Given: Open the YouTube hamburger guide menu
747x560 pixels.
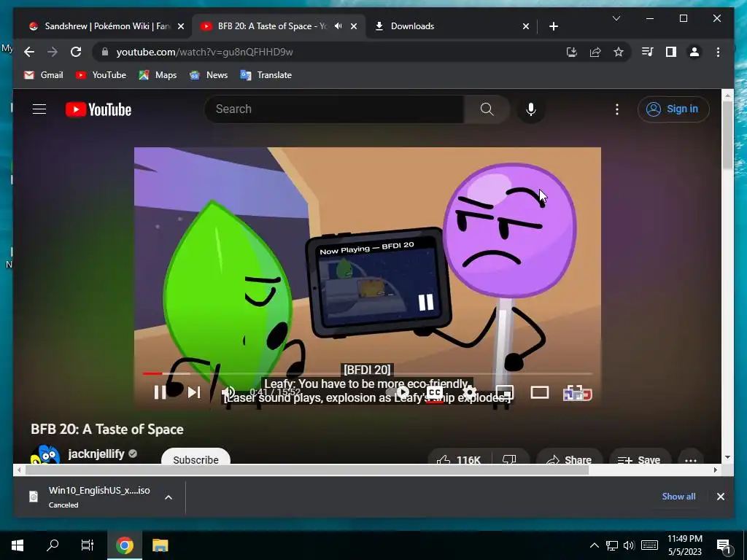Looking at the screenshot, I should [x=39, y=109].
